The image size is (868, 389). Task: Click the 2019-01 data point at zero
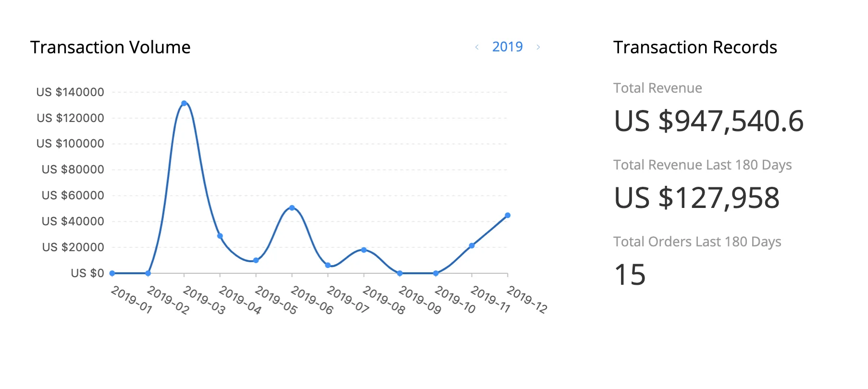(x=112, y=273)
